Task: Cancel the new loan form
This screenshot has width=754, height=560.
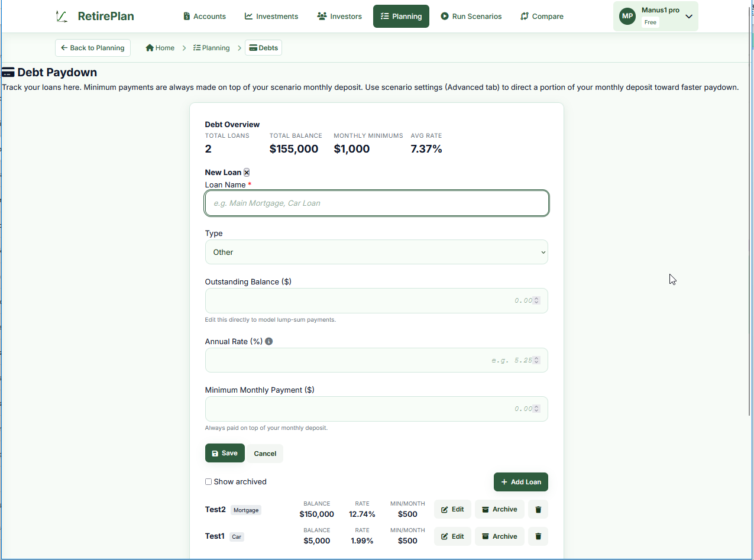Action: point(265,454)
